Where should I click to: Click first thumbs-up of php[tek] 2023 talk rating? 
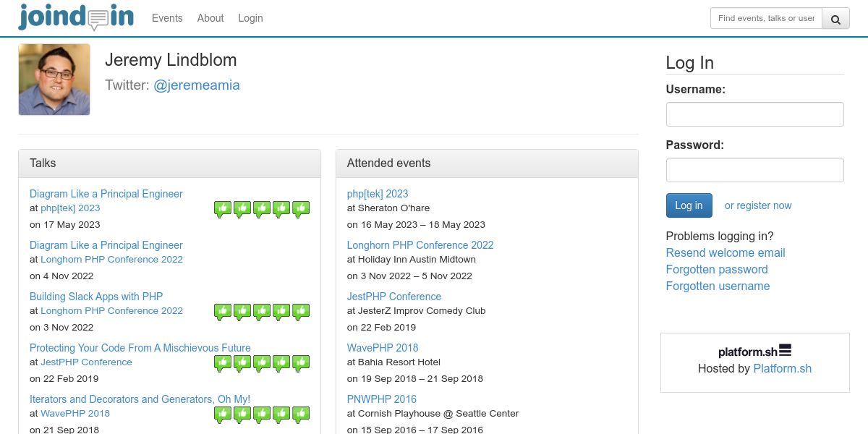(223, 209)
